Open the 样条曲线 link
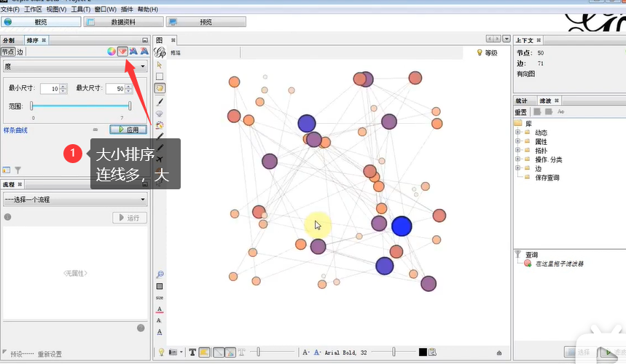This screenshot has height=364, width=626. pos(15,130)
